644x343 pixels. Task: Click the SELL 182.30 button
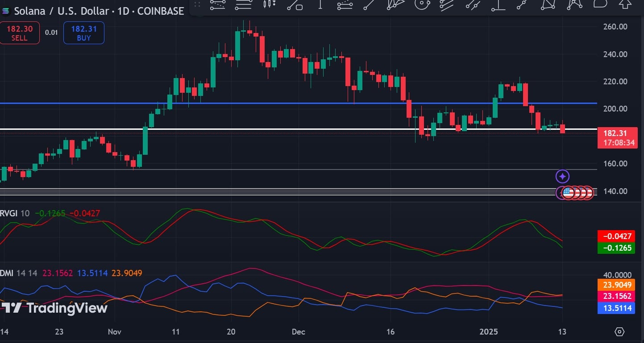click(20, 33)
